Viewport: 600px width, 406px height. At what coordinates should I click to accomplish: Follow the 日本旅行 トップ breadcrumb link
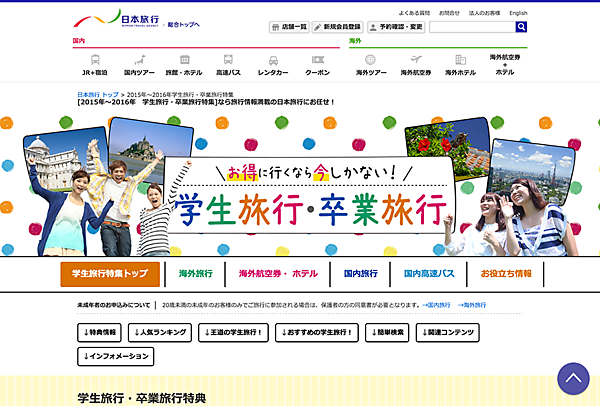(x=98, y=95)
